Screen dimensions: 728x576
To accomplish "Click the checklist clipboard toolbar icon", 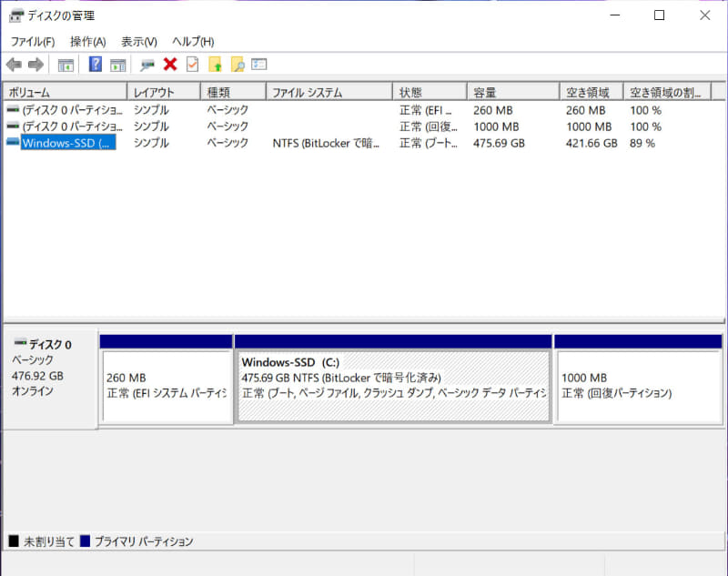I will (191, 64).
